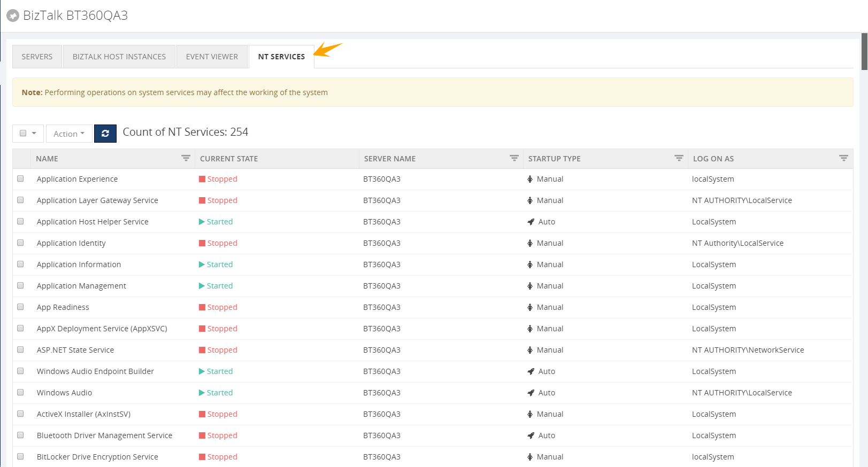Click the started icon for Application Management
868x467 pixels.
(202, 286)
